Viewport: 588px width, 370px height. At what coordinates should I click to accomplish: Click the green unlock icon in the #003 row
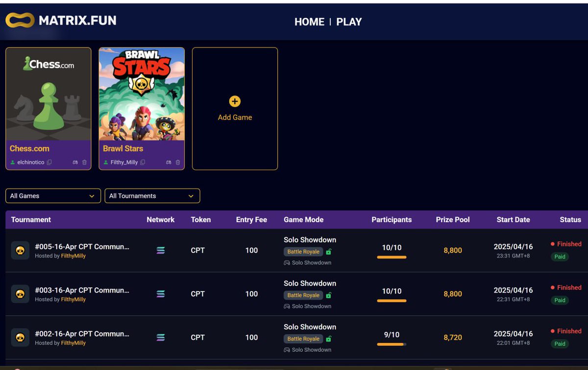coord(329,295)
